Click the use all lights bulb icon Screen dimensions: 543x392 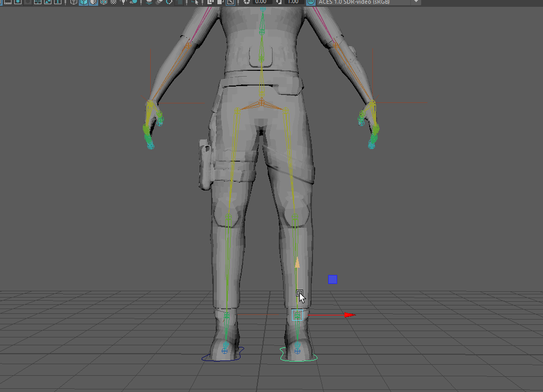point(124,2)
